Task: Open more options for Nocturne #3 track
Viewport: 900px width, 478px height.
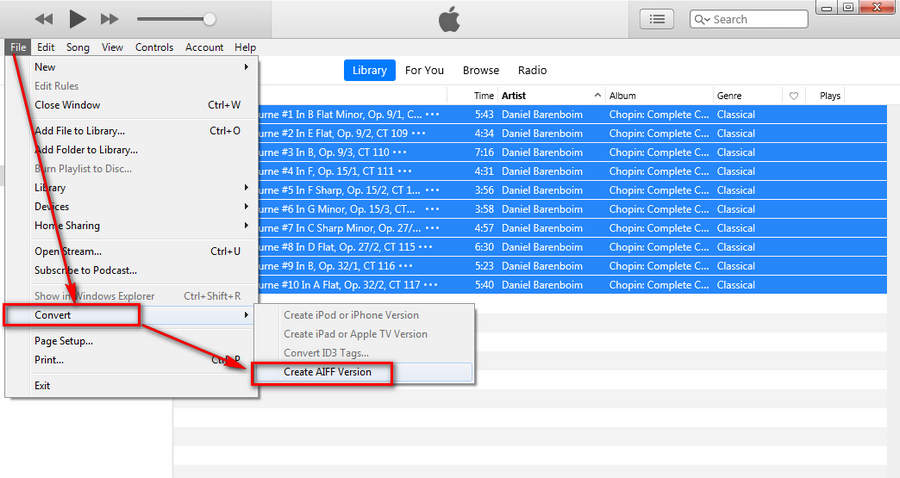Action: tap(399, 152)
